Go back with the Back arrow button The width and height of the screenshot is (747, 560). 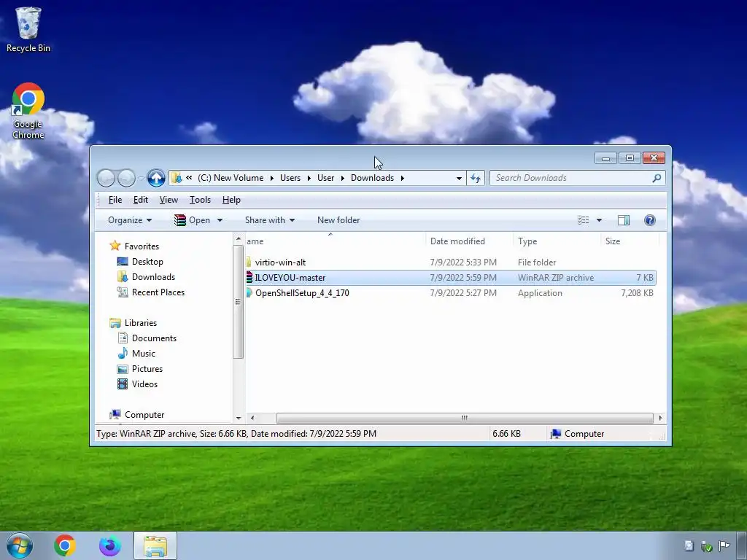coord(107,178)
